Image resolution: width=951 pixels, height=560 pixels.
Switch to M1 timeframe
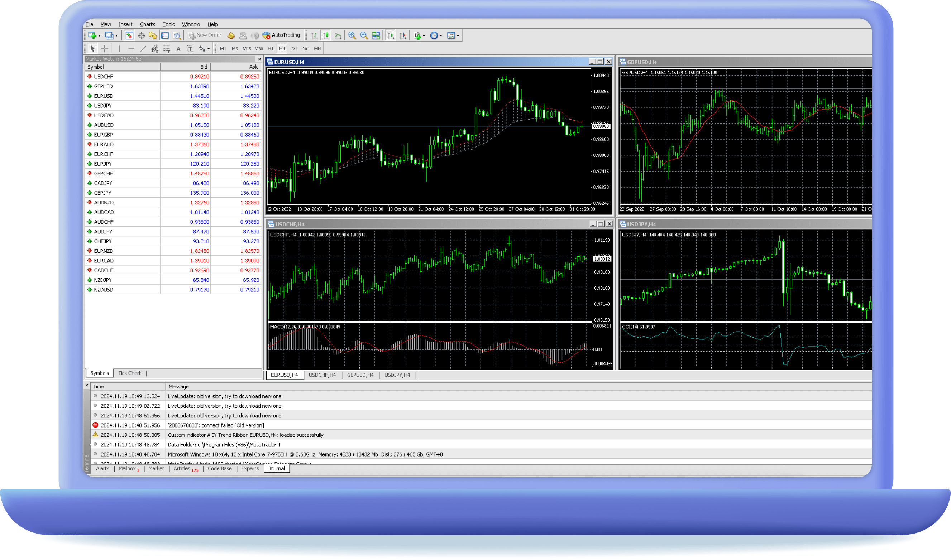click(223, 49)
